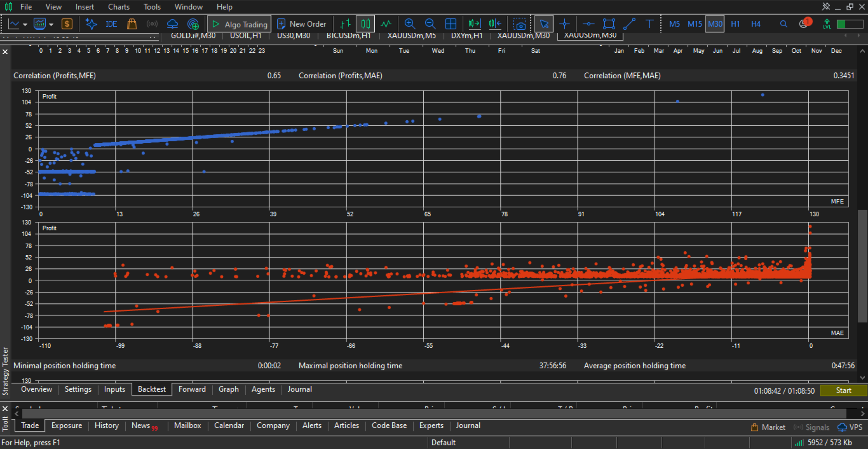The height and width of the screenshot is (449, 868).
Task: Click the zoom in magnifier icon
Action: 410,24
